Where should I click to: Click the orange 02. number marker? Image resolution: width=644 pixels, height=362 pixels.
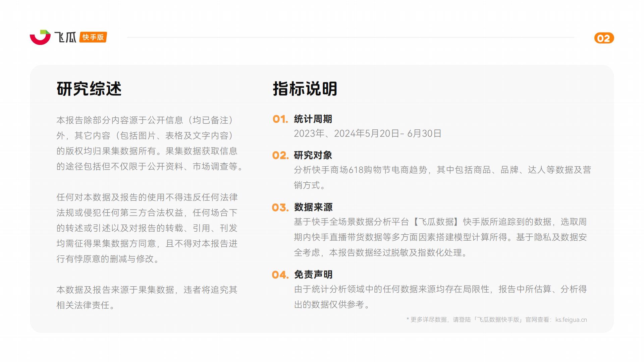[x=280, y=155]
